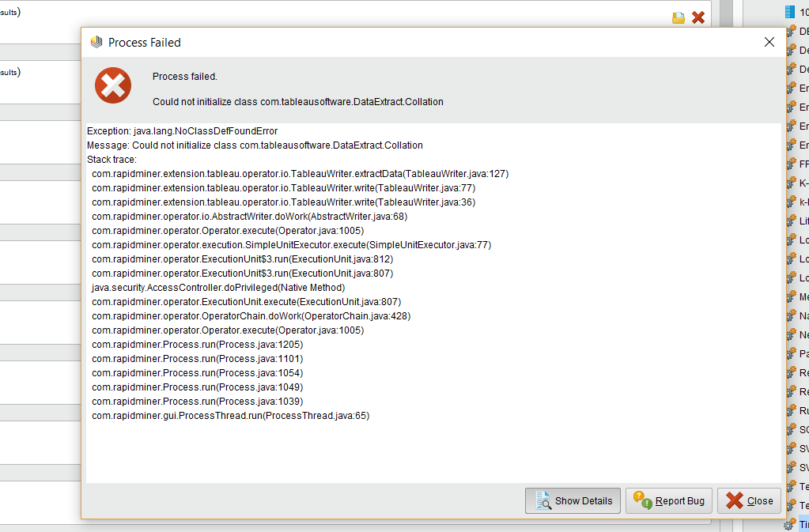Viewport: 809px width, 532px height.
Task: Click the Close button with red X label
Action: [x=748, y=500]
